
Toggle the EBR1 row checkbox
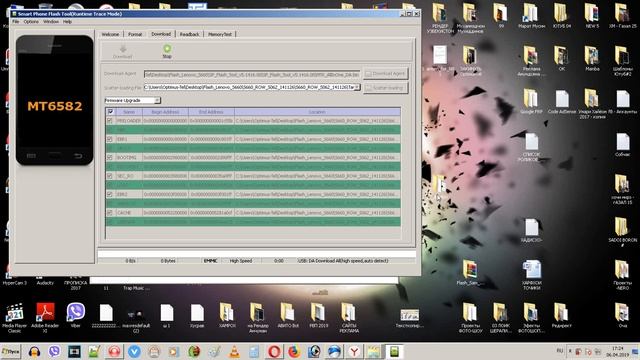click(110, 139)
